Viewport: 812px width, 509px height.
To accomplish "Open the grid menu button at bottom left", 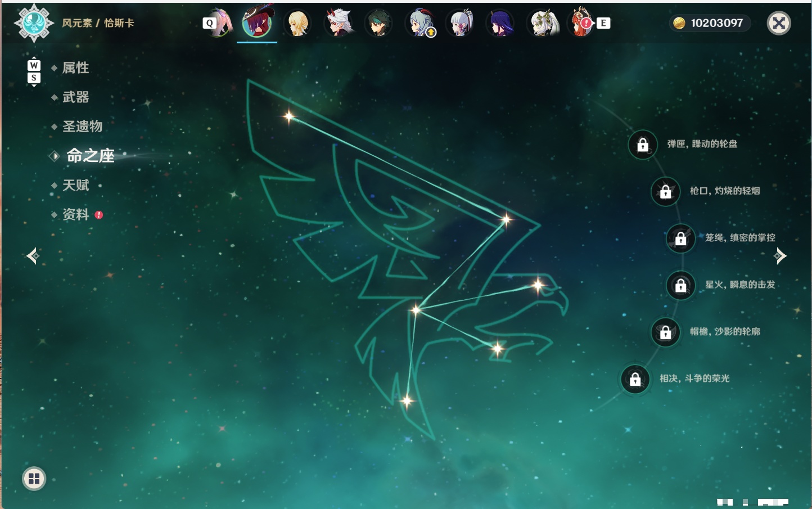I will point(34,479).
